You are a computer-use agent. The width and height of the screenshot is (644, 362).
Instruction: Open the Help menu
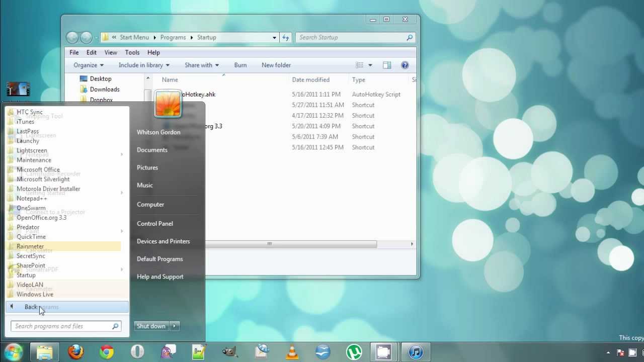pyautogui.click(x=153, y=52)
